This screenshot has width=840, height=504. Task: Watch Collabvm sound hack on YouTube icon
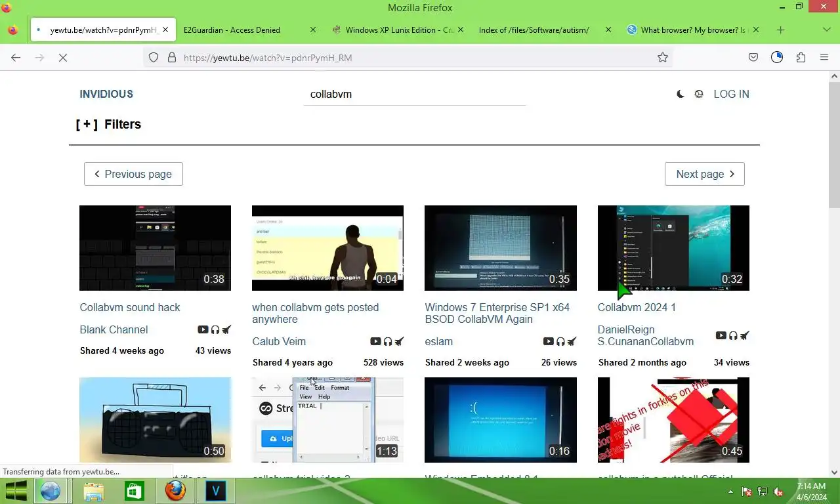click(203, 329)
